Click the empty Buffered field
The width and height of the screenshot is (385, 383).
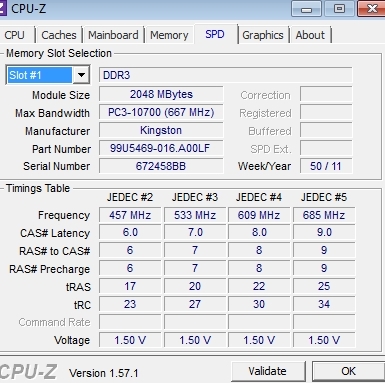(326, 130)
